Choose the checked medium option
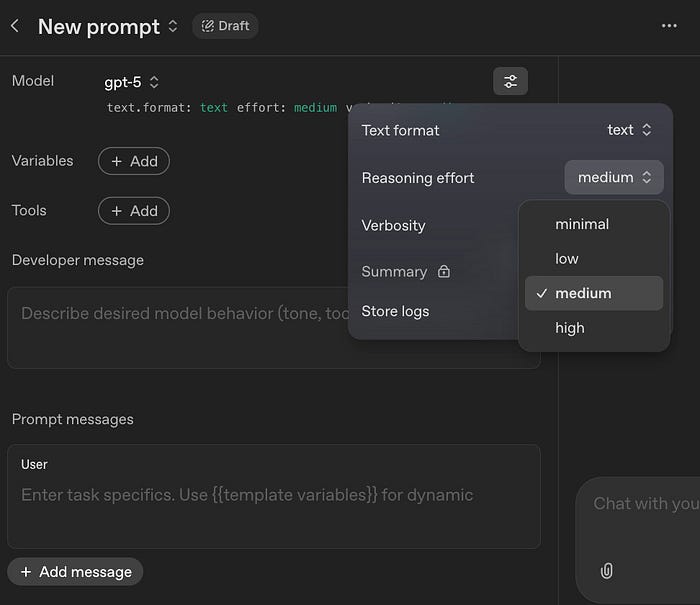 pyautogui.click(x=594, y=293)
